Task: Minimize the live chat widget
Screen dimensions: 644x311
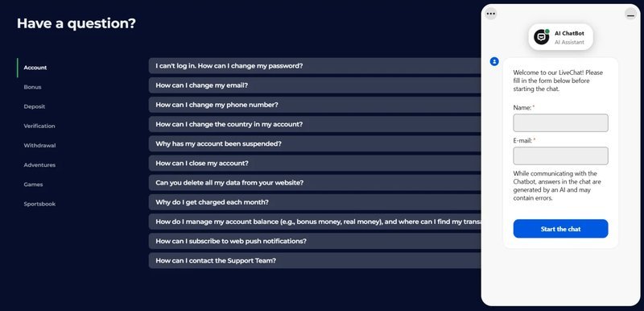Action: click(630, 14)
